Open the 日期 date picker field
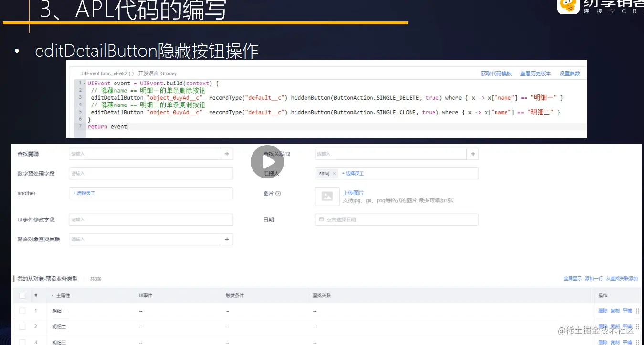 [397, 220]
